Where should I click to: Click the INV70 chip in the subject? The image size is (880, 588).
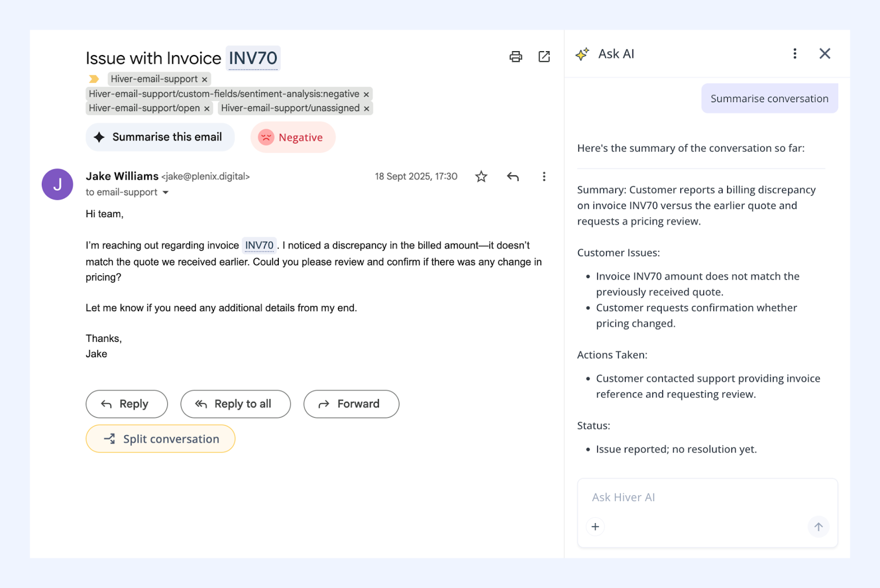[253, 58]
